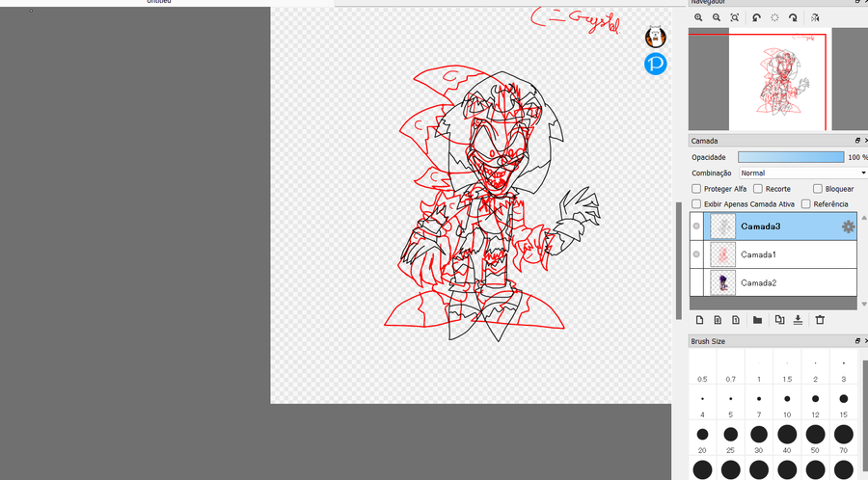Enable Exibir Apenas Camada Ativa checkbox
The width and height of the screenshot is (868, 480).
[x=696, y=204]
